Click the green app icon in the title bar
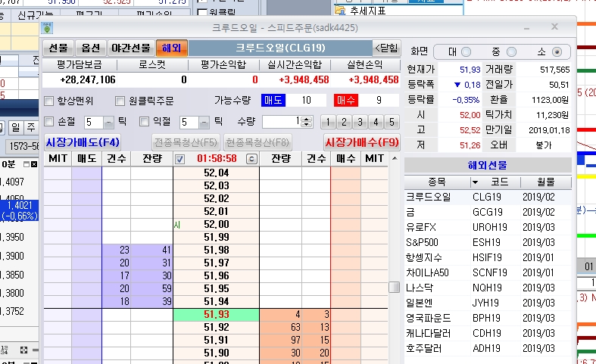 [47, 28]
